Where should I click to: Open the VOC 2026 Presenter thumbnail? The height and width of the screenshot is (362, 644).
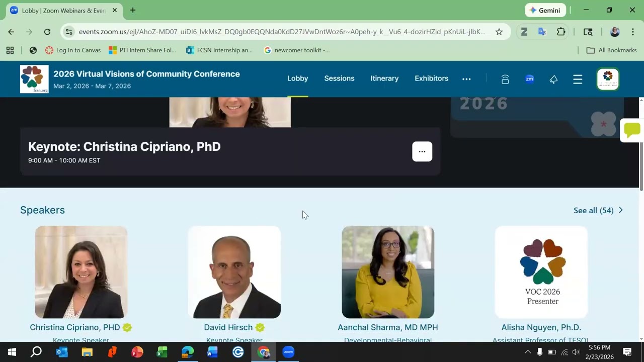(541, 272)
